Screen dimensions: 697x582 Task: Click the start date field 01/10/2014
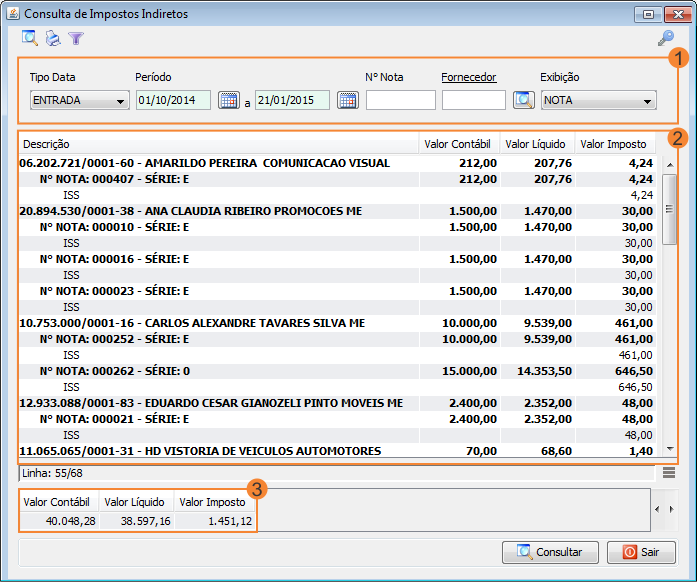pyautogui.click(x=173, y=100)
